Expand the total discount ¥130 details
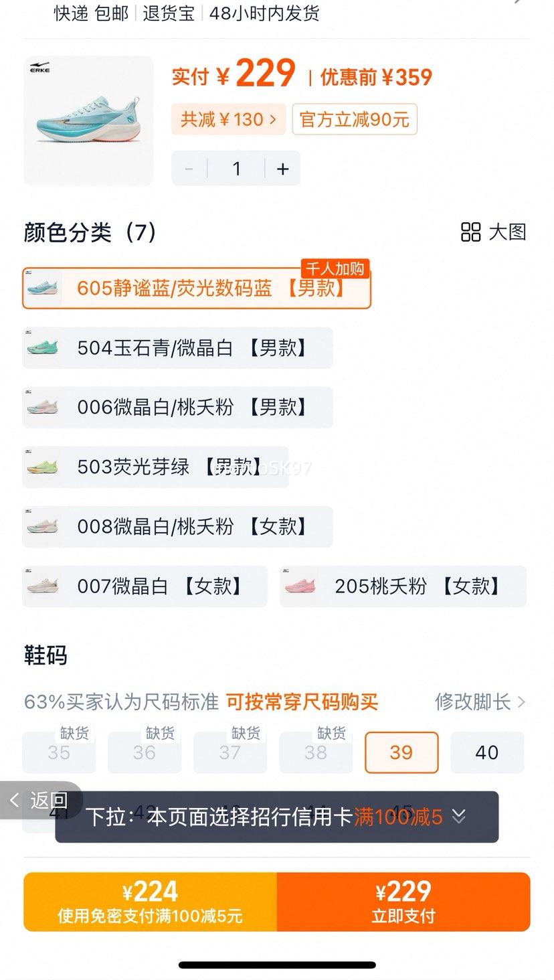The width and height of the screenshot is (554, 980). [x=228, y=120]
